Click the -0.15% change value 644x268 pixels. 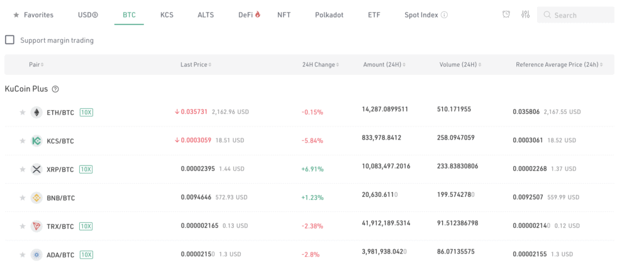(312, 112)
